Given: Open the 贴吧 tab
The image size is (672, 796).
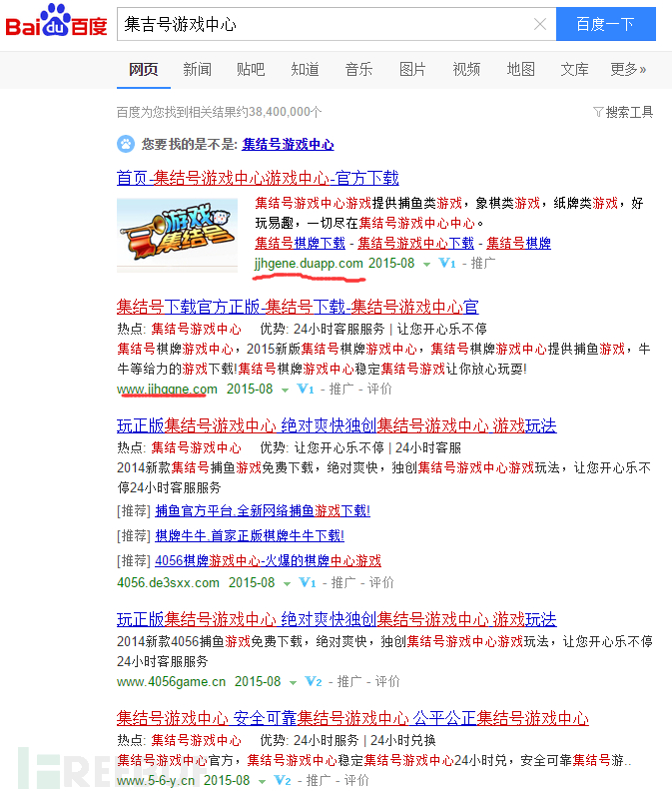Looking at the screenshot, I should pyautogui.click(x=251, y=69).
